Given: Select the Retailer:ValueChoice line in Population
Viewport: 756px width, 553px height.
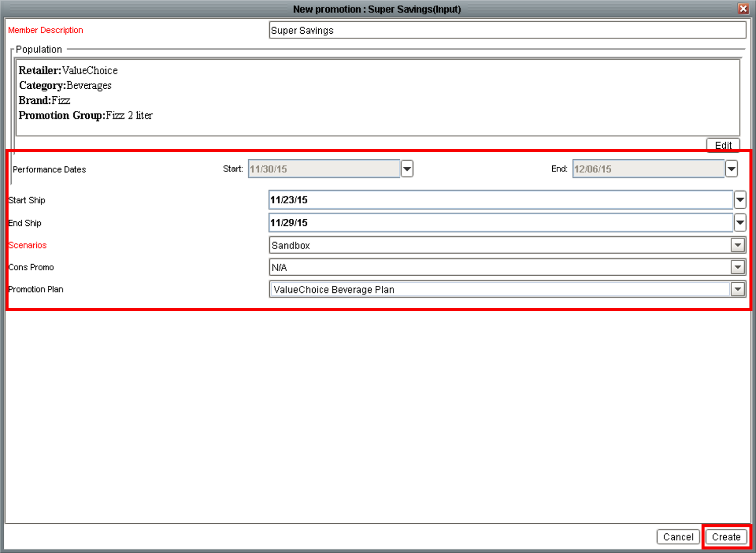Looking at the screenshot, I should pos(68,71).
